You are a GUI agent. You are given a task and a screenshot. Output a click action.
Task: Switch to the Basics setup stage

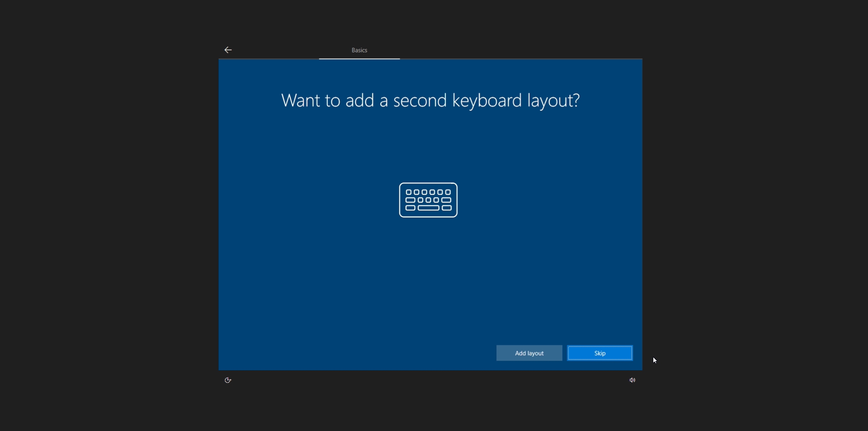pos(359,50)
